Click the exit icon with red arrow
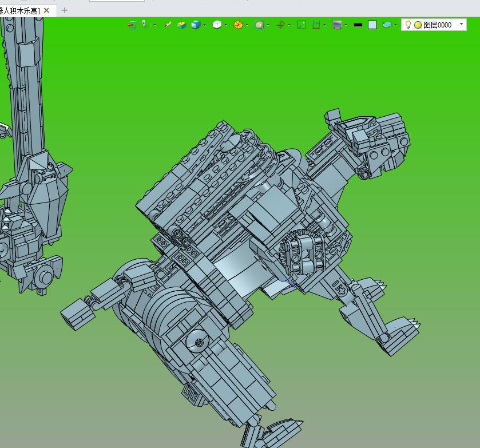 132,25
